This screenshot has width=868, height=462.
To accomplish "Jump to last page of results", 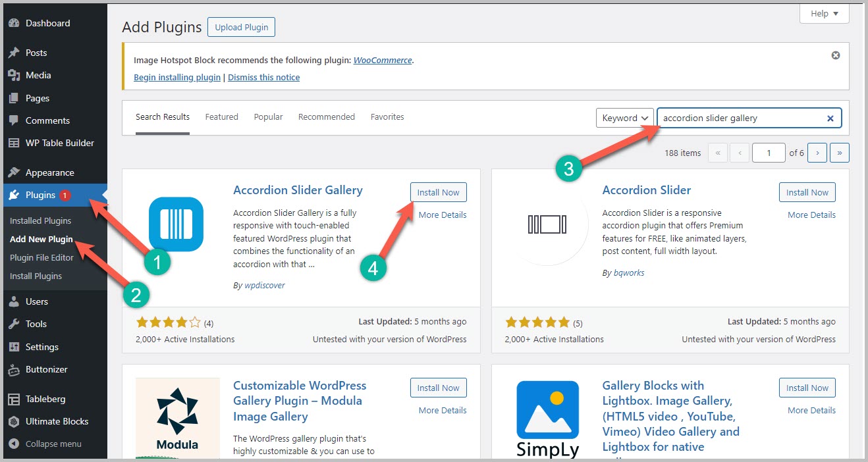I will [840, 153].
